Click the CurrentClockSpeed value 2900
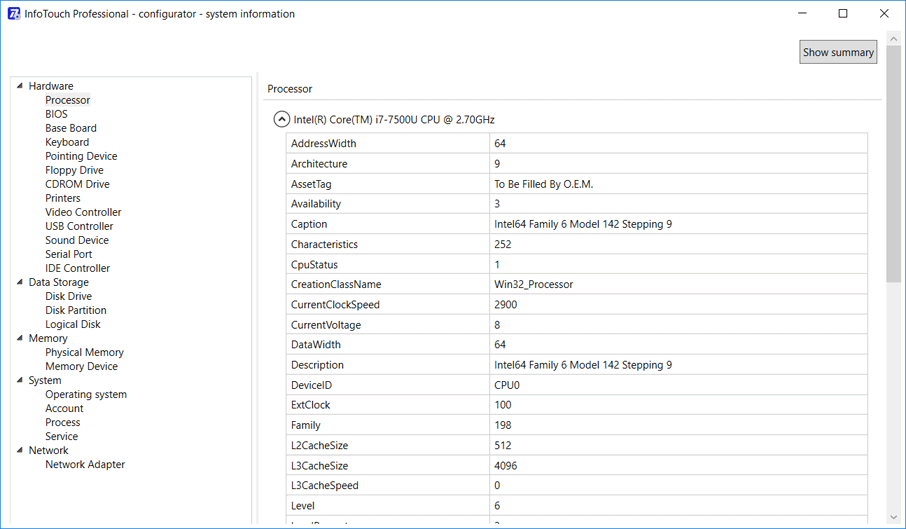 pyautogui.click(x=506, y=304)
